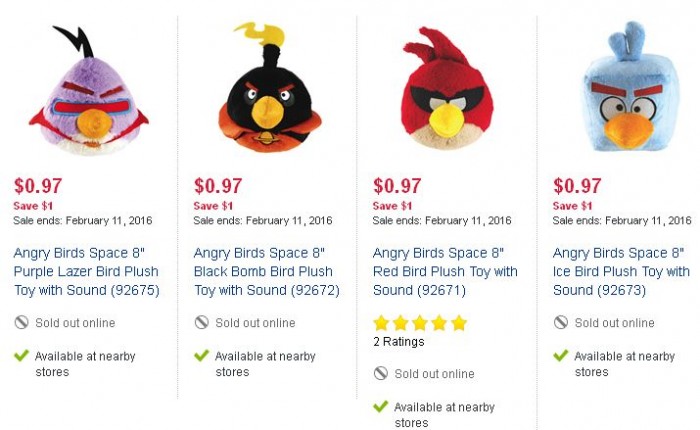Open the Red Bird plush image
The width and height of the screenshot is (700, 430).
pyautogui.click(x=447, y=88)
